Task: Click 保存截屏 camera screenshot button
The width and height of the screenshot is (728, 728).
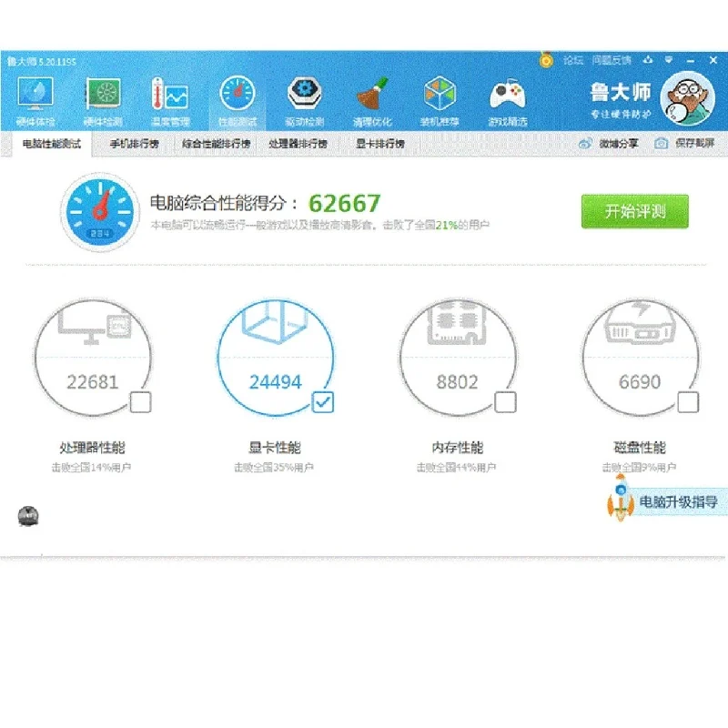Action: (685, 143)
